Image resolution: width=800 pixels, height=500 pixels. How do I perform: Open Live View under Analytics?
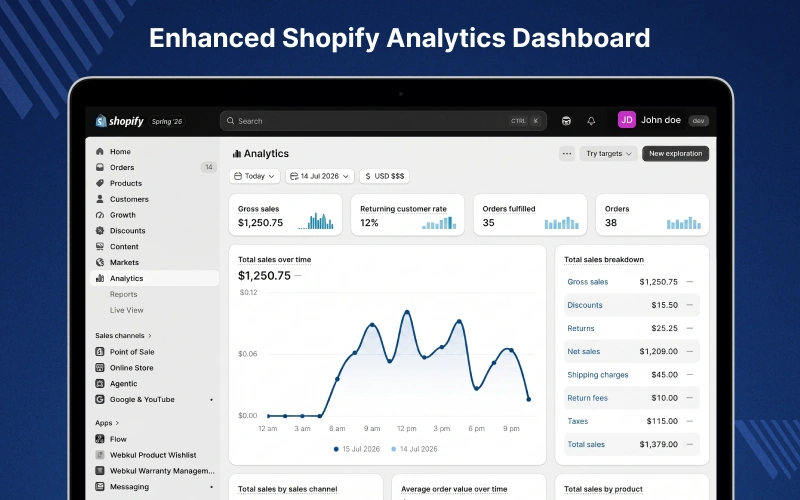pos(127,310)
